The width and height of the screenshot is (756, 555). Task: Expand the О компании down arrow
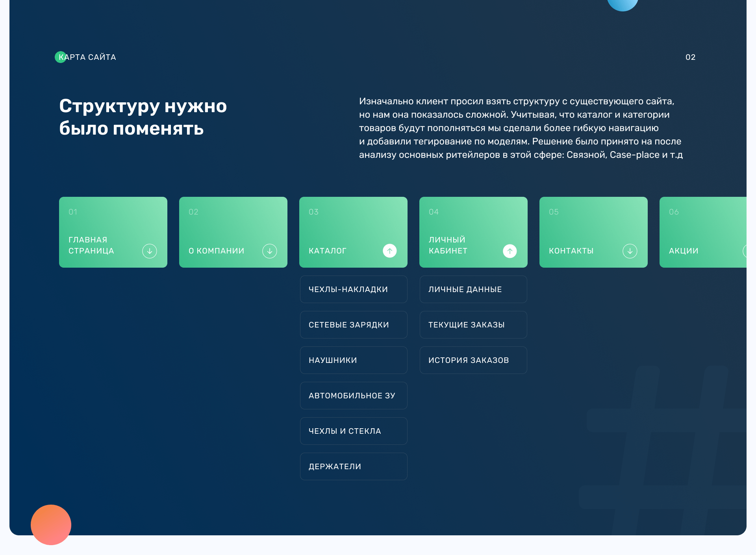click(x=270, y=251)
